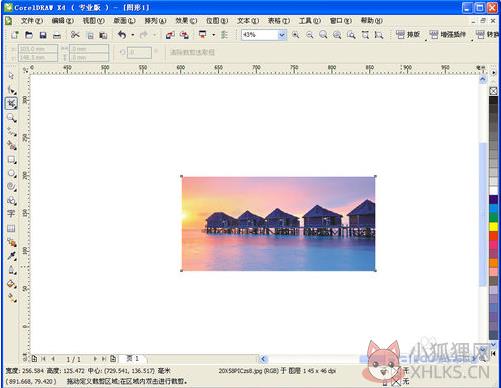This screenshot has width=501, height=388.
Task: Open the 效果 (Effects) menu
Action: click(x=186, y=21)
